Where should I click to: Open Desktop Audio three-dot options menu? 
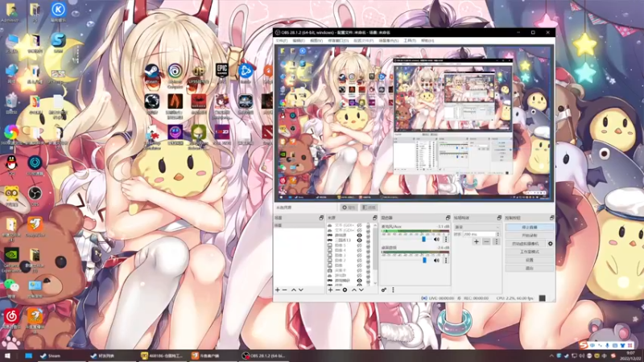[445, 260]
